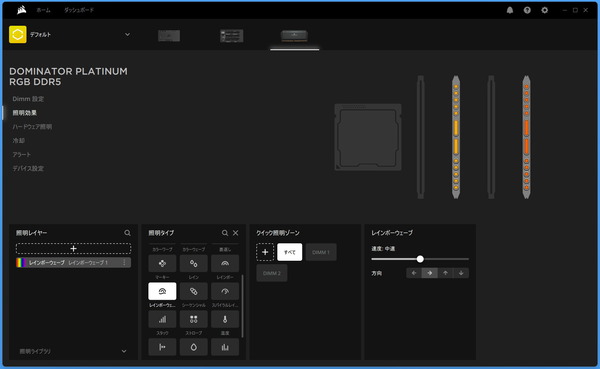Open the デバイス設定 sidebar item

point(28,168)
